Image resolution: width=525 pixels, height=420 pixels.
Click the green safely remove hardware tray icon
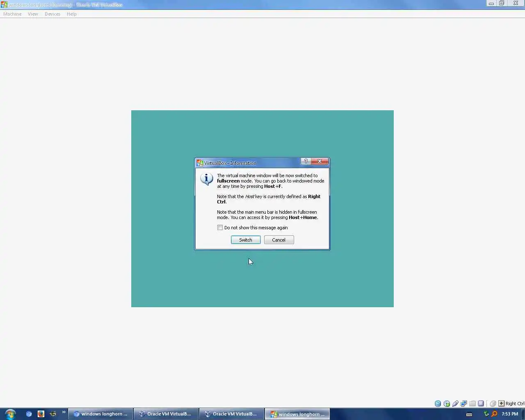(486, 414)
